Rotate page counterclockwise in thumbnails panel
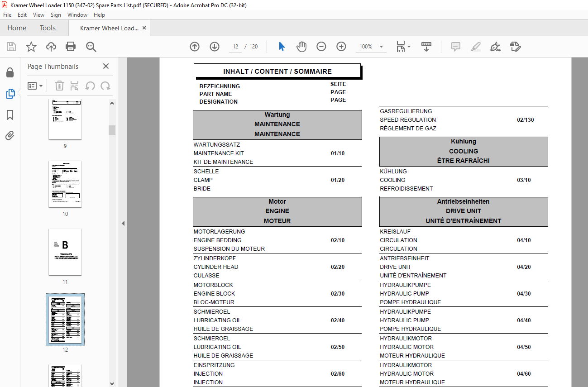This screenshot has height=387, width=588. 90,86
